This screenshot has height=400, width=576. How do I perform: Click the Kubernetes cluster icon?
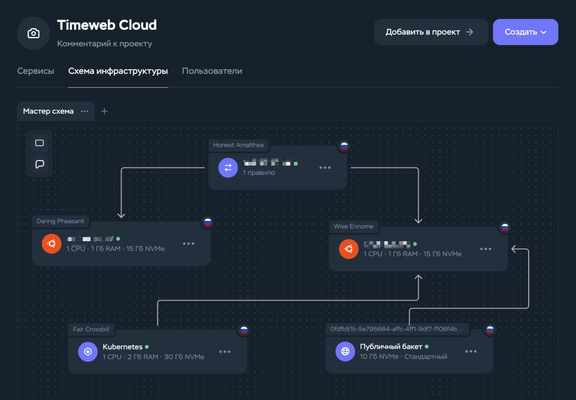(88, 352)
